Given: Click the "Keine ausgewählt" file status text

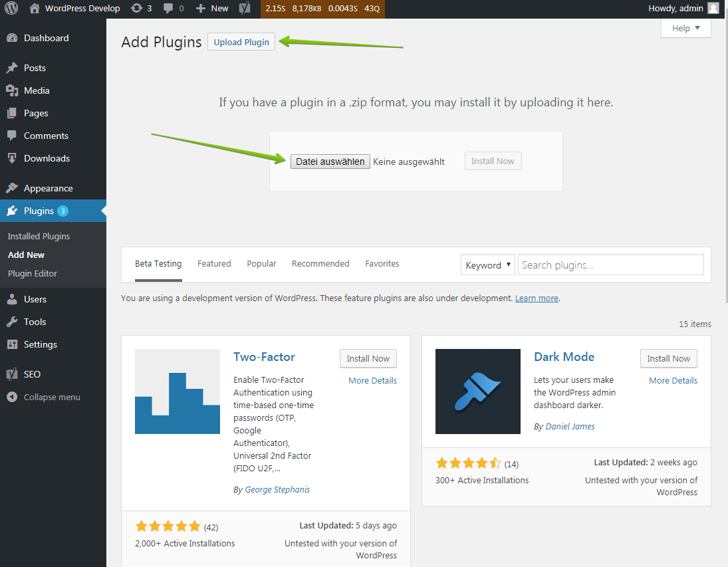Looking at the screenshot, I should pyautogui.click(x=409, y=162).
